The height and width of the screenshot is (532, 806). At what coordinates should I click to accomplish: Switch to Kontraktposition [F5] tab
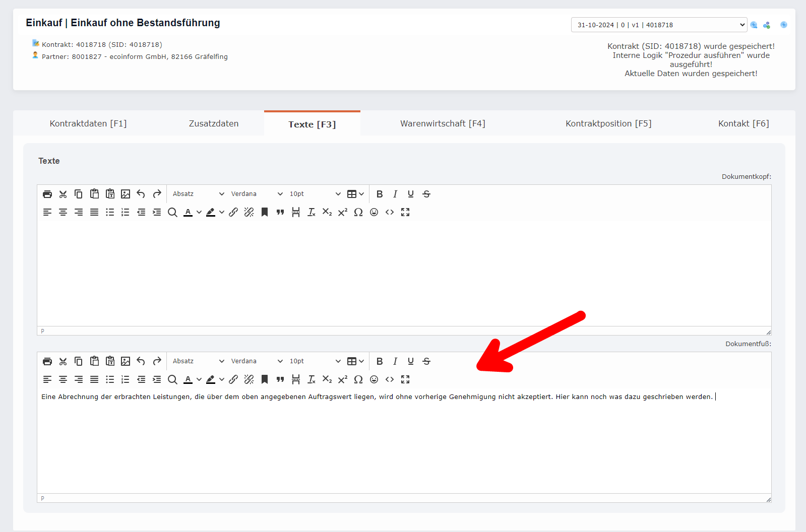coord(608,123)
